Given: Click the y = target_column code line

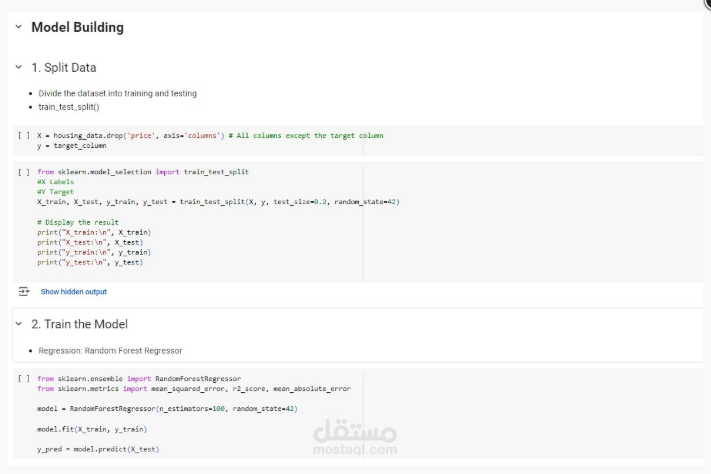Looking at the screenshot, I should pos(71,145).
